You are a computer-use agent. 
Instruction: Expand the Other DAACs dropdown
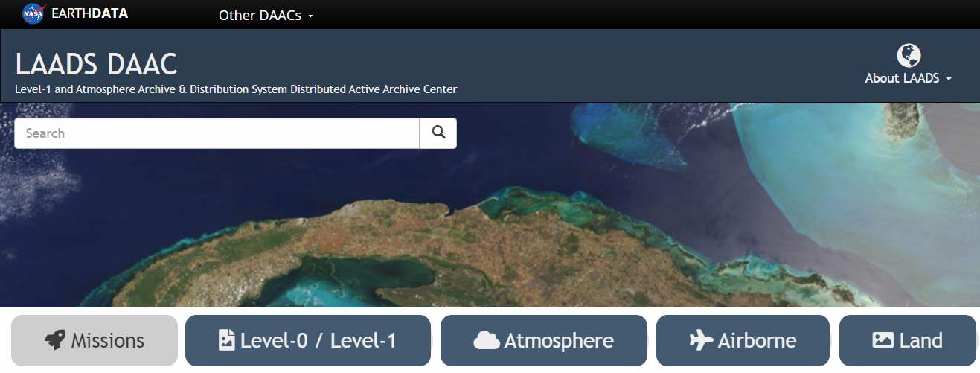coord(266,15)
